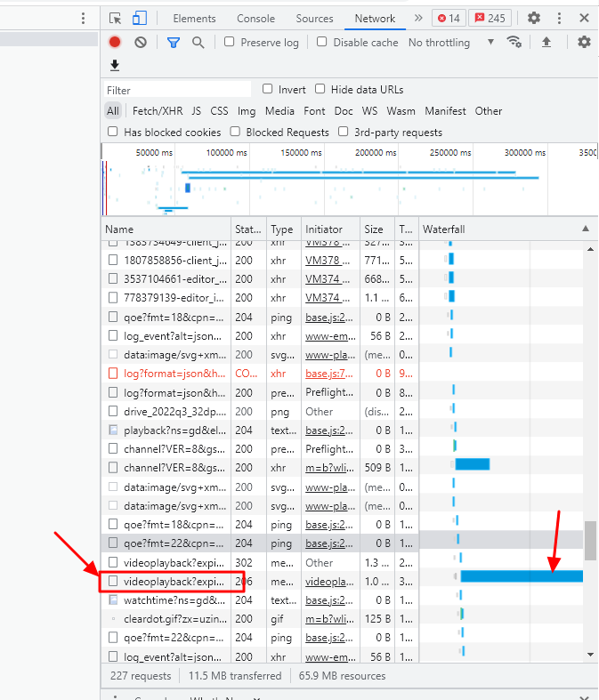The image size is (599, 700).
Task: Open network search with the magnifier icon
Action: click(198, 43)
